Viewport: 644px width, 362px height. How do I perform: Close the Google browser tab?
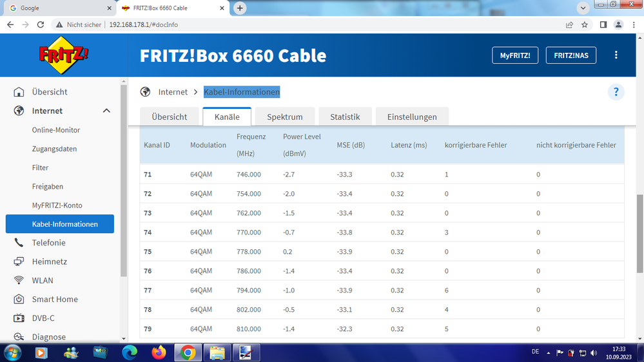point(109,8)
